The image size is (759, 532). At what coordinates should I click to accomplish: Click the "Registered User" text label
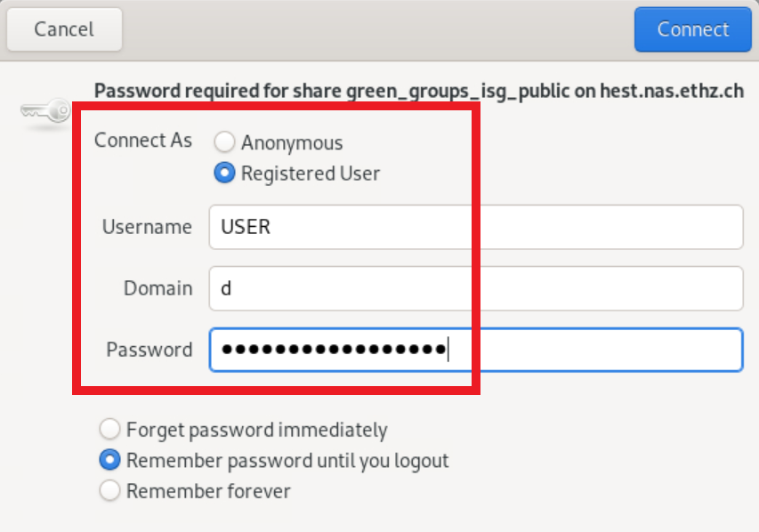311,173
